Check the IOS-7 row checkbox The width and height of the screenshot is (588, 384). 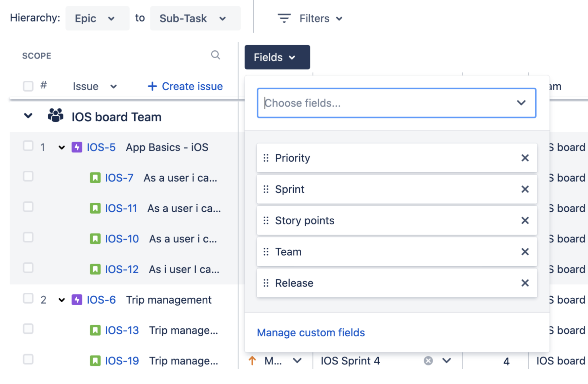coord(28,177)
